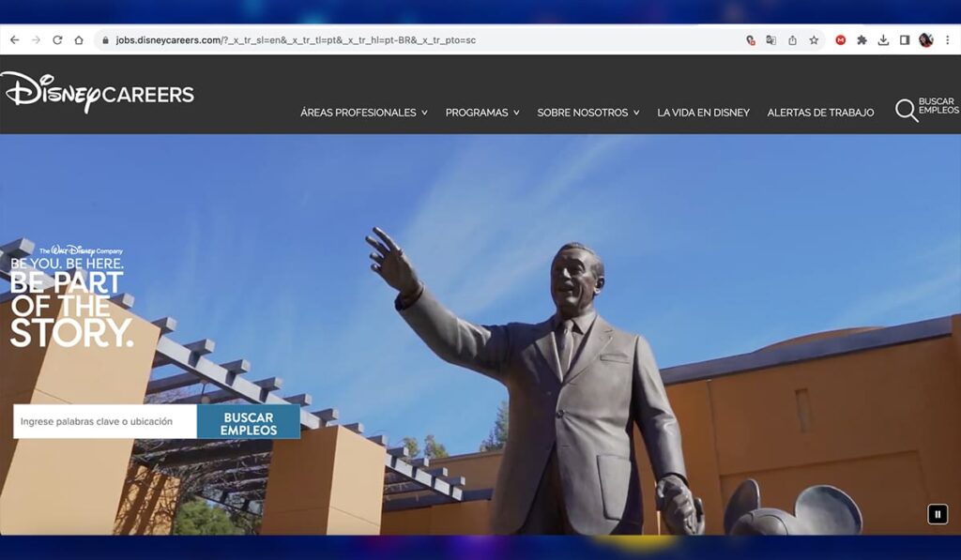The image size is (961, 560).
Task: Click the blue BUSCAR EMPLEOS button
Action: click(249, 421)
